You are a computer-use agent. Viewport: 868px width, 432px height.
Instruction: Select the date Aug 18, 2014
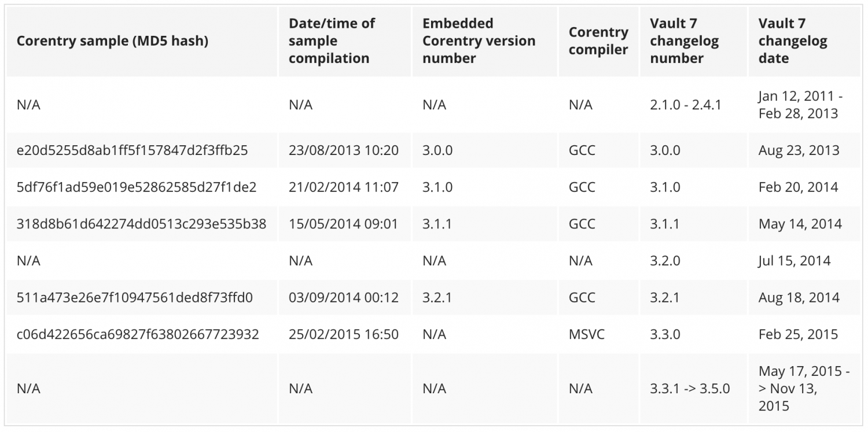pos(799,298)
